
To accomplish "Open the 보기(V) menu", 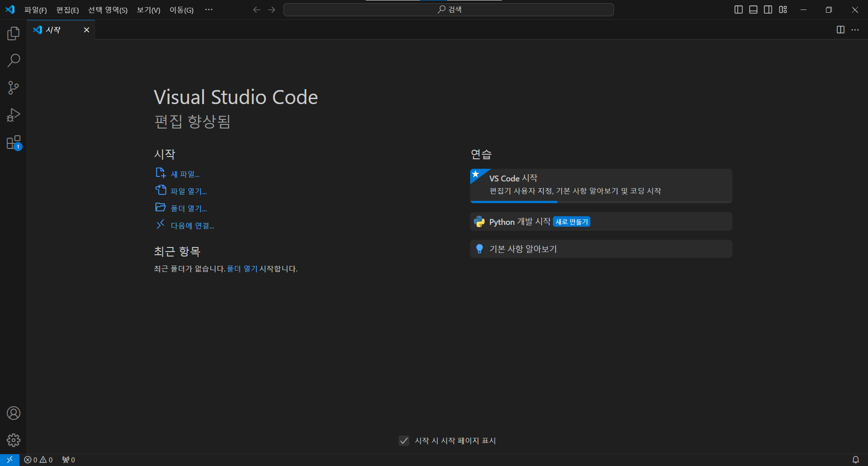I will [x=148, y=10].
